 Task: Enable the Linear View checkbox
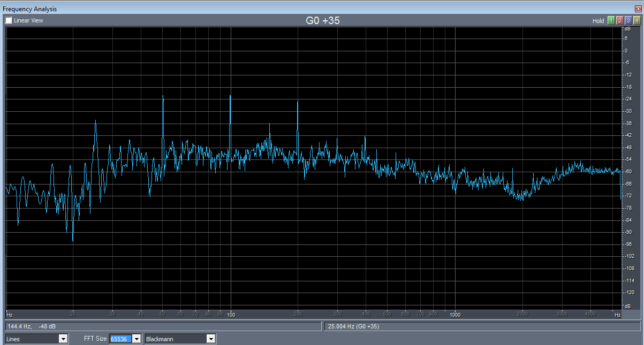coord(9,20)
